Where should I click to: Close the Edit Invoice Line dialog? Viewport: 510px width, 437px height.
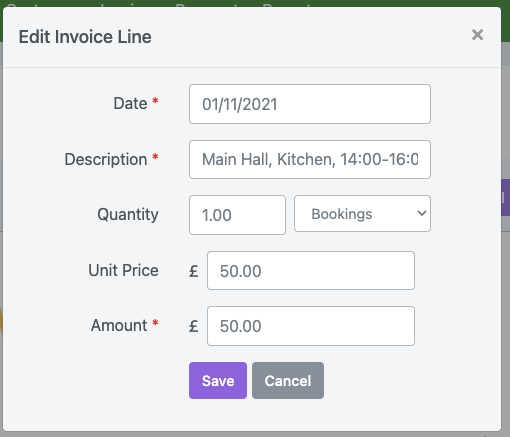(x=477, y=35)
